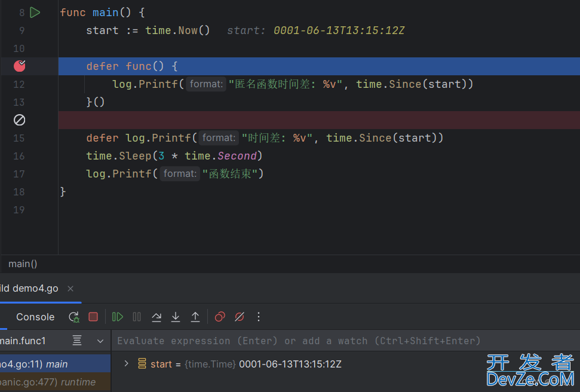Click the start variable value in debugger
This screenshot has height=392, width=580.
[x=290, y=365]
